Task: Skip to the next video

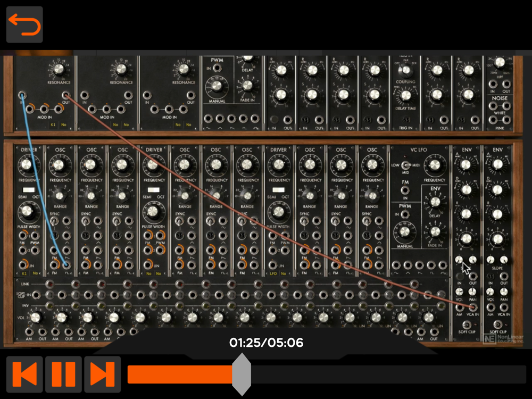Action: (x=103, y=374)
